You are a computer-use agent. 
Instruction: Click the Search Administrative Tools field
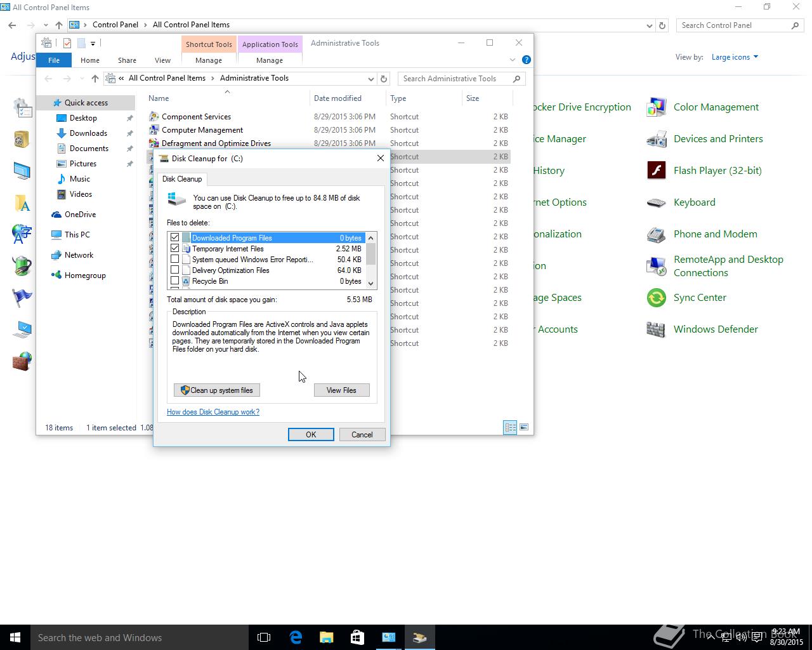(462, 79)
